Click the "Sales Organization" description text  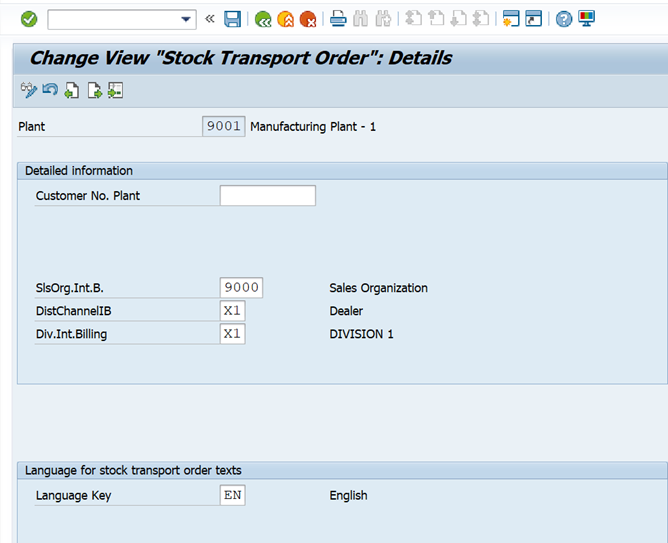(x=378, y=288)
